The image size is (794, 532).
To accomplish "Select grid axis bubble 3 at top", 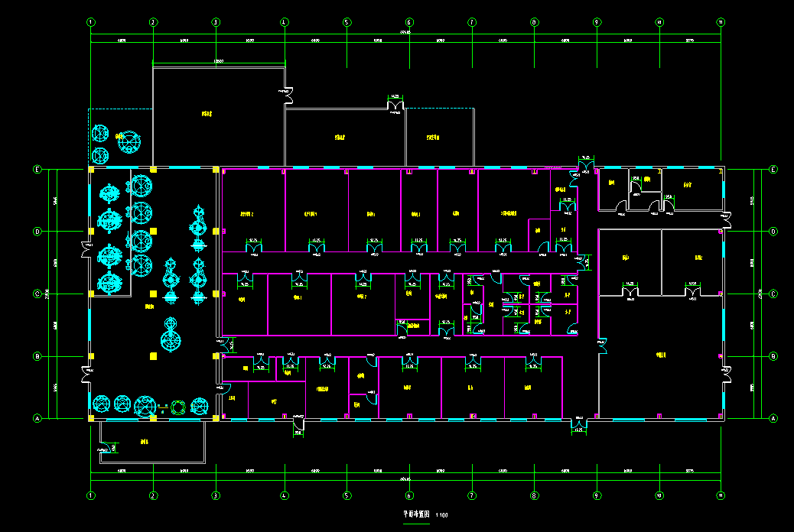I will (x=216, y=23).
